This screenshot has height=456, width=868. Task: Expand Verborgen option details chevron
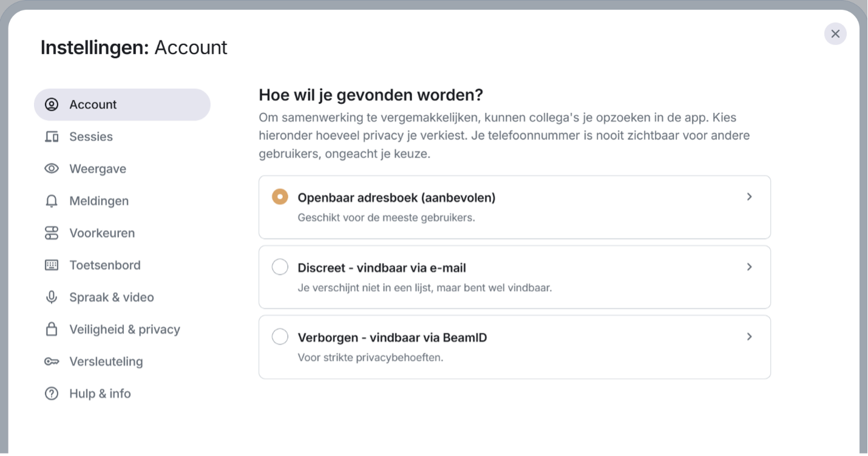coord(749,336)
